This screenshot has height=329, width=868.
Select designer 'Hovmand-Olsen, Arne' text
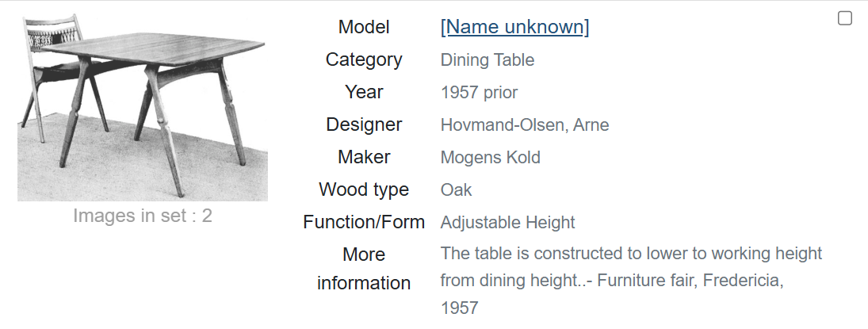[x=524, y=125]
